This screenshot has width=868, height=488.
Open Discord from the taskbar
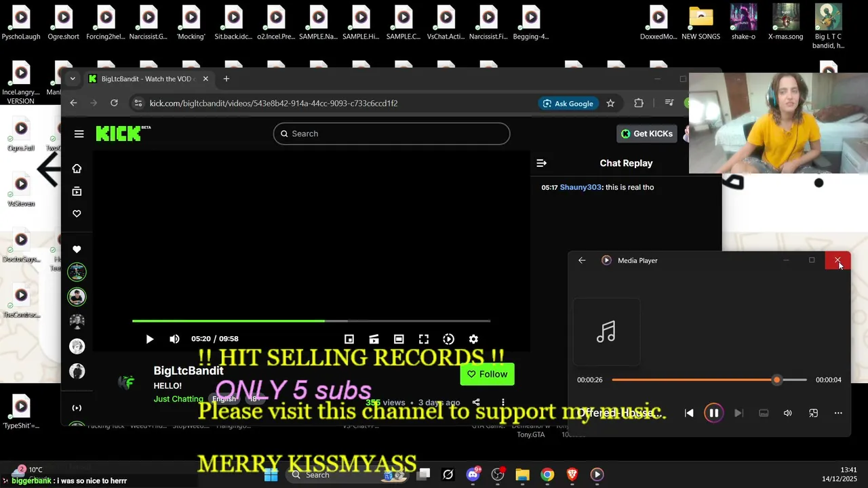pos(473,474)
